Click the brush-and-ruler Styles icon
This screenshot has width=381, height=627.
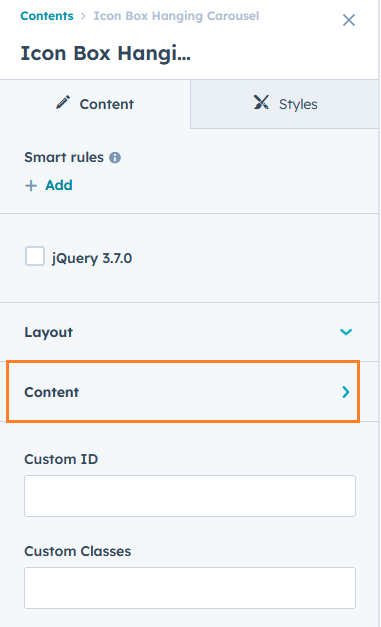[x=261, y=102]
